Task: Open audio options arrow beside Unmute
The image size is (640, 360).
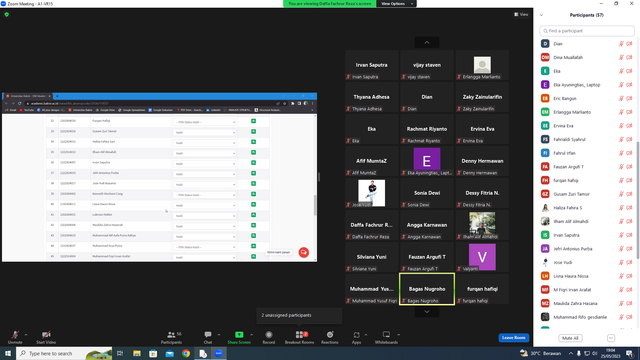Action: tap(26, 335)
